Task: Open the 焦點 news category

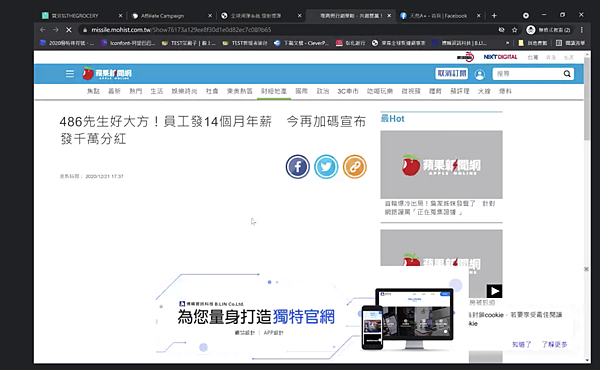Action: coord(93,91)
